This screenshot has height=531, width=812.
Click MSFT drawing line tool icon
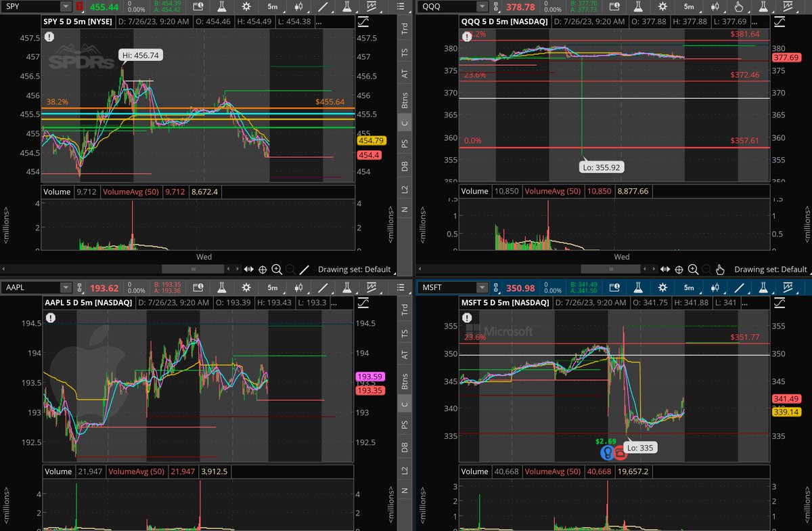[740, 287]
